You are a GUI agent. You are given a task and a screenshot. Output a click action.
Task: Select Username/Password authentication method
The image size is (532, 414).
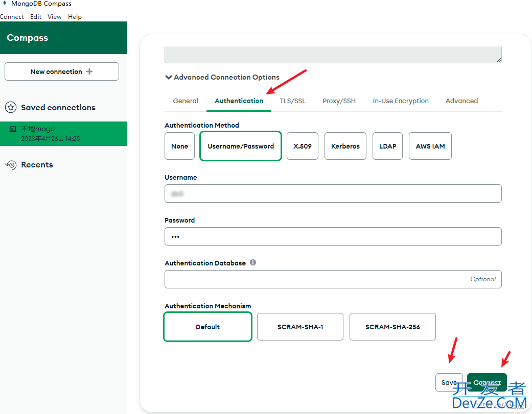tap(241, 146)
